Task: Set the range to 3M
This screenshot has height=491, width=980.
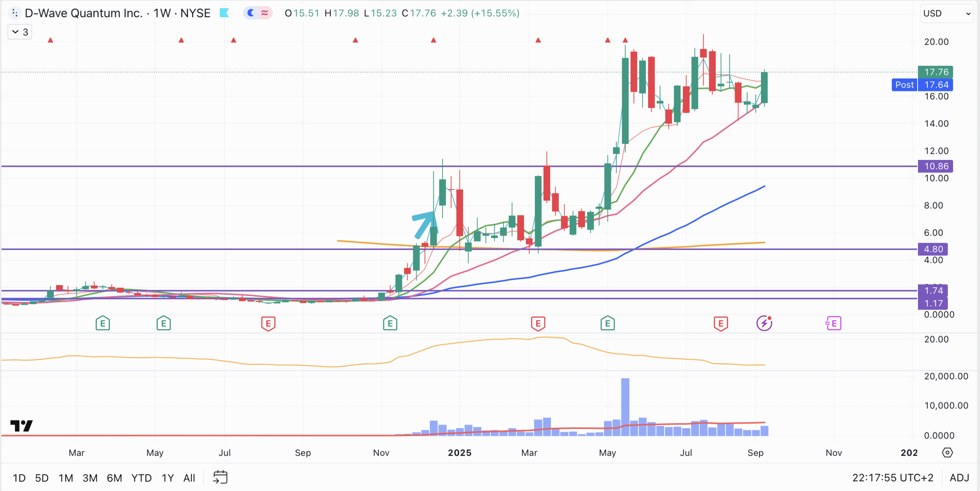Action: coord(90,478)
